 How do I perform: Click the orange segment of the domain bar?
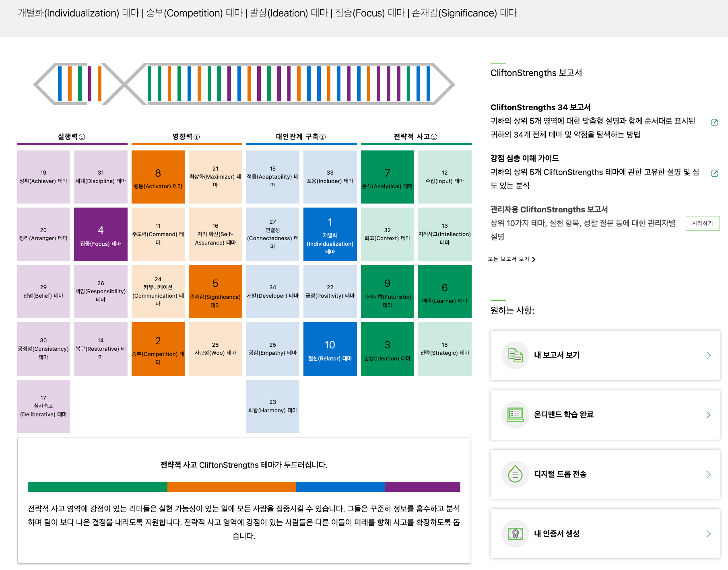coord(231,487)
